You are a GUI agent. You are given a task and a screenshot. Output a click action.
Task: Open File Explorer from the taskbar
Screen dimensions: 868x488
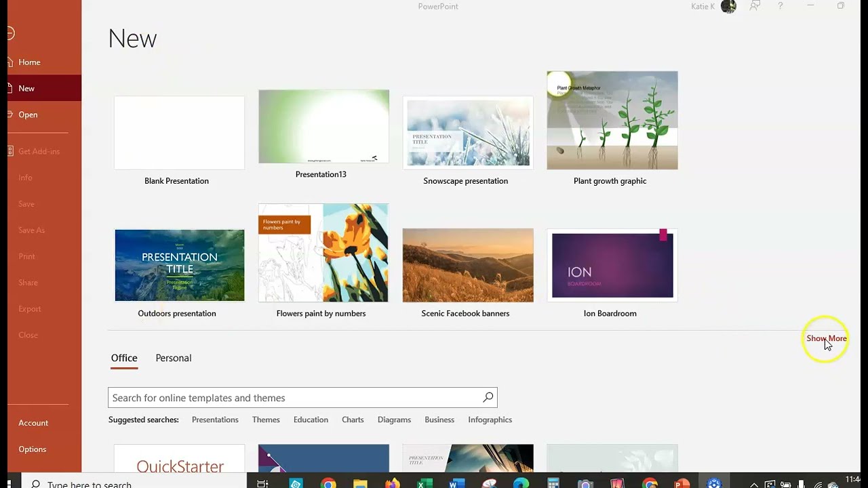pyautogui.click(x=360, y=483)
